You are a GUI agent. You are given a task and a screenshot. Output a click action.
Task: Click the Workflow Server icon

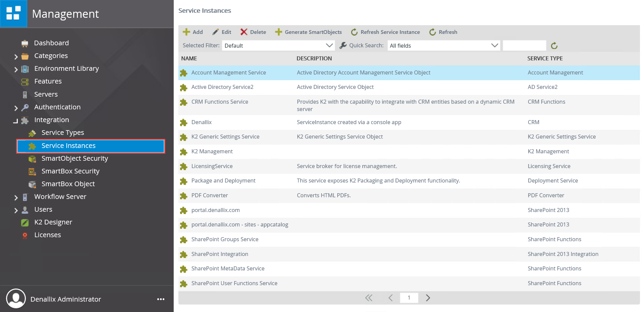25,197
